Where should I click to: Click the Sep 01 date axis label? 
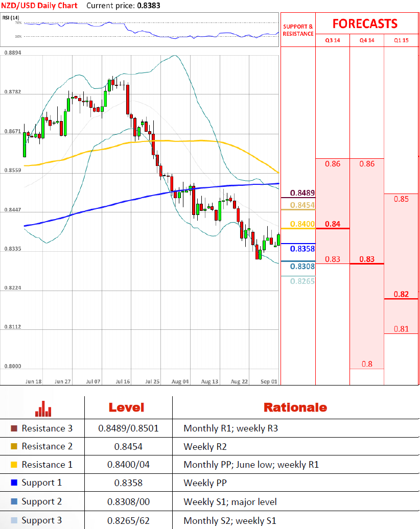pyautogui.click(x=269, y=381)
